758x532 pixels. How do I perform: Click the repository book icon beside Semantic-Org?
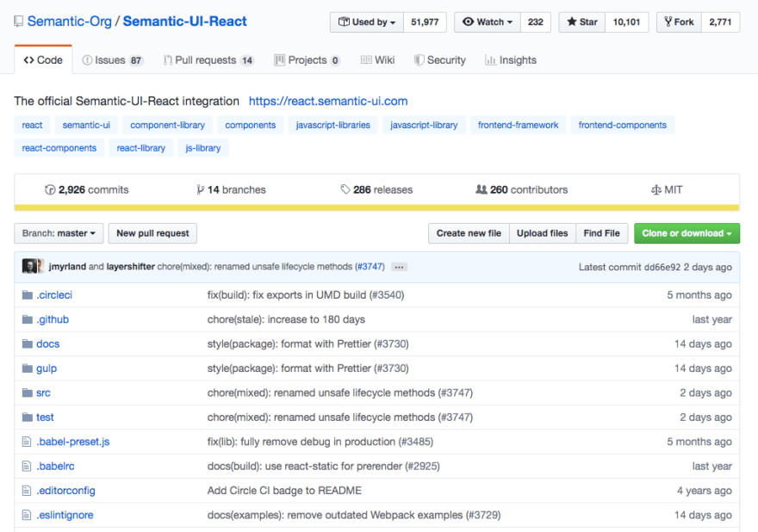tap(18, 22)
